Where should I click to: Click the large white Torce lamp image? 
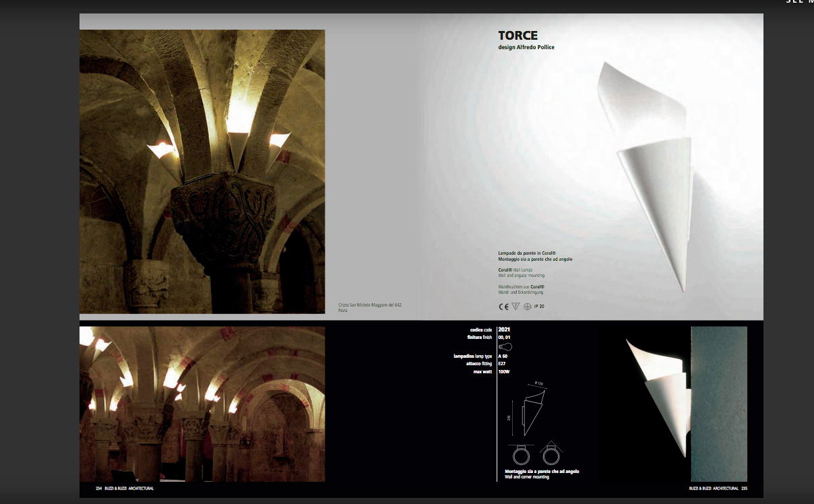[x=647, y=175]
